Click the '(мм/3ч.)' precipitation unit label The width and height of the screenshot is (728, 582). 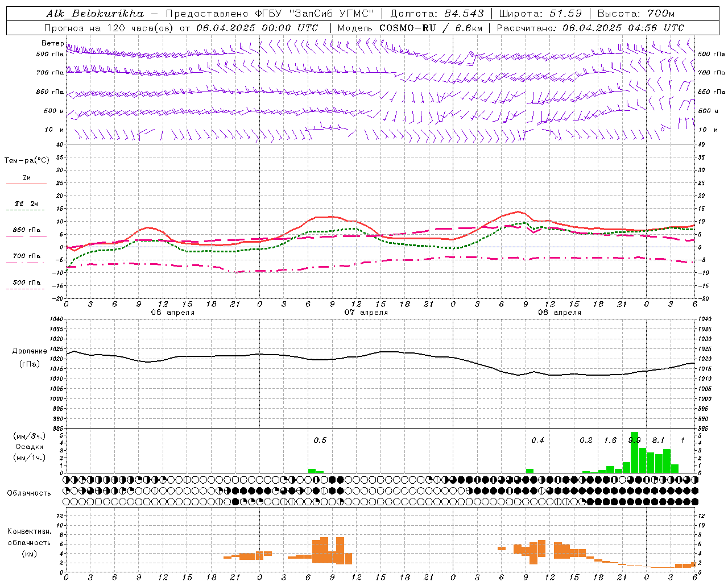pyautogui.click(x=30, y=436)
